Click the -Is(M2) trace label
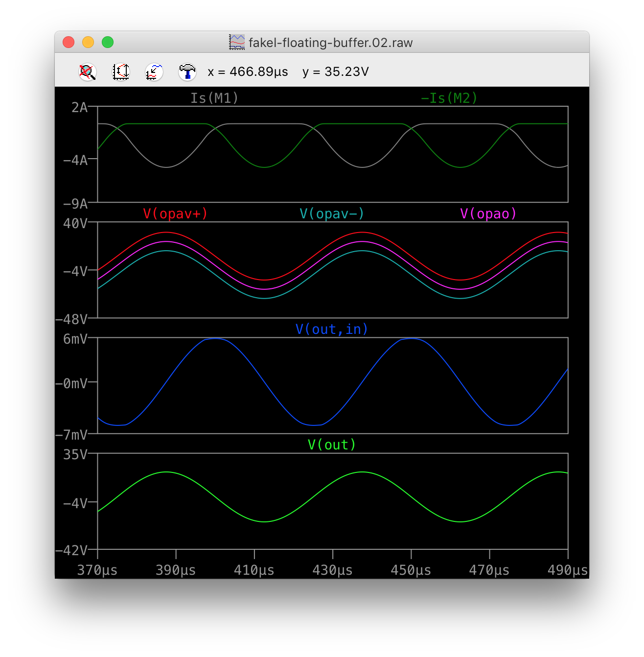This screenshot has width=644, height=657. tap(449, 98)
